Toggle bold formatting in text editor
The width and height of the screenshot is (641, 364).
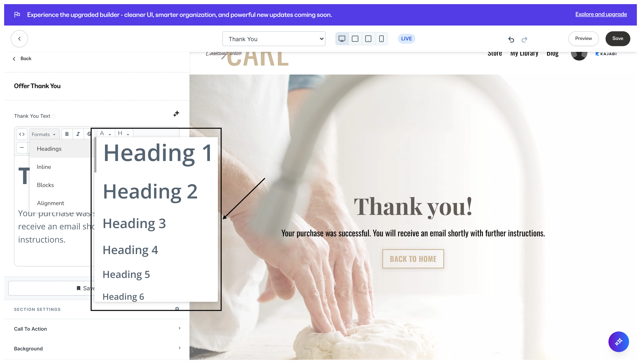[x=67, y=134]
